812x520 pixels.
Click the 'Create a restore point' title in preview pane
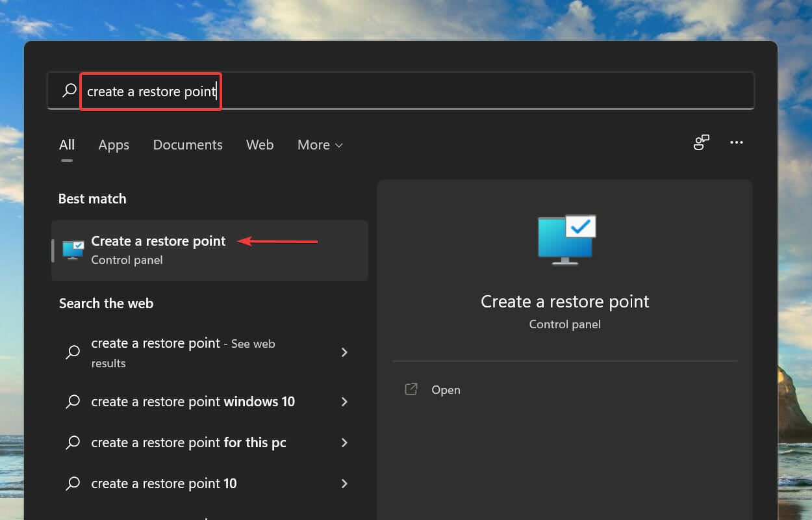click(x=565, y=302)
